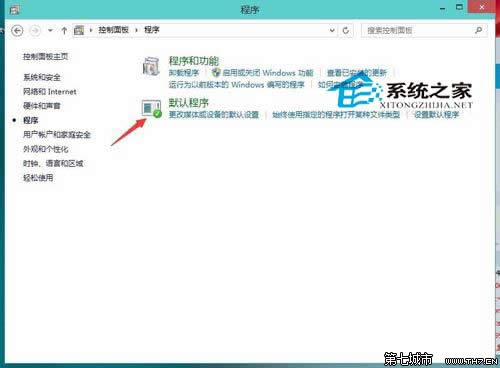Open the recent locations dropdown arrow

tap(50, 30)
